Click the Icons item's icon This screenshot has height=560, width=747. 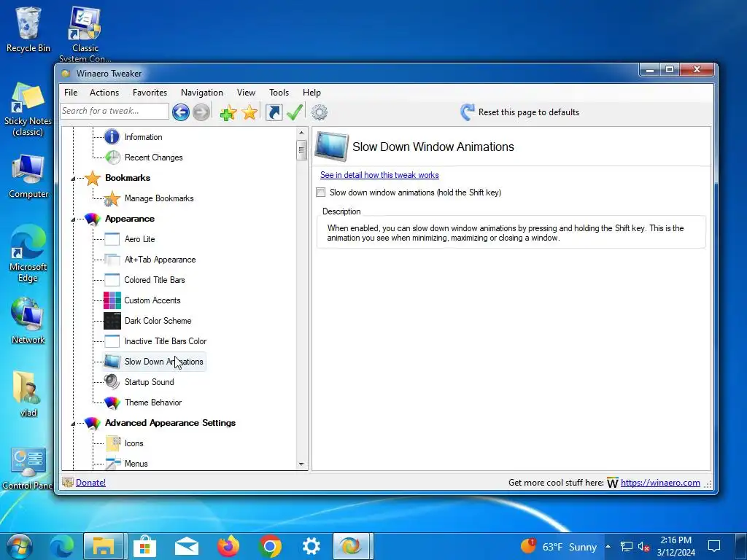[x=113, y=443]
